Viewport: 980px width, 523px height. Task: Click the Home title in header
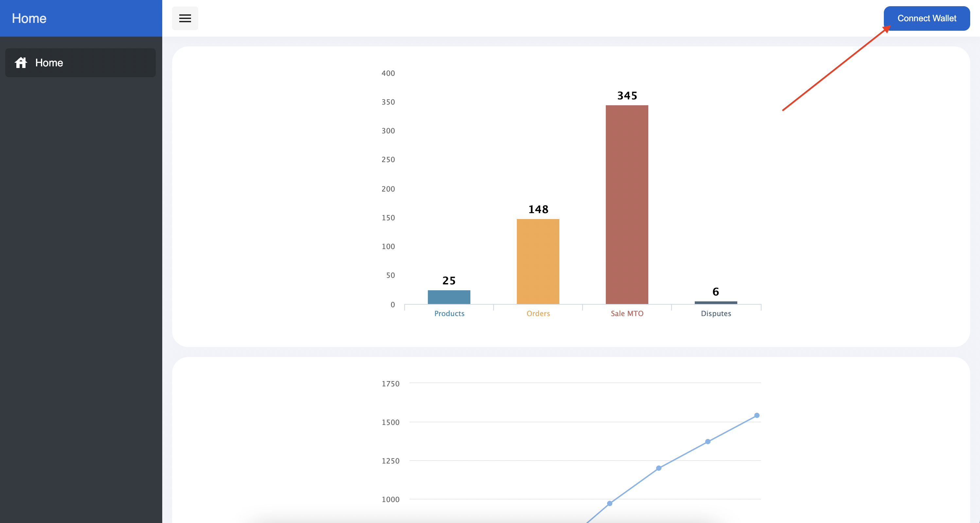click(29, 18)
